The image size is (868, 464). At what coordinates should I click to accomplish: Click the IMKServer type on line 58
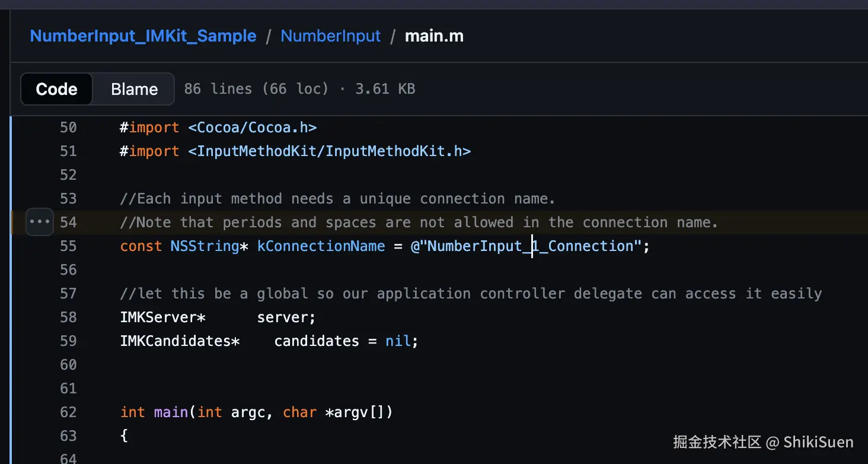158,317
